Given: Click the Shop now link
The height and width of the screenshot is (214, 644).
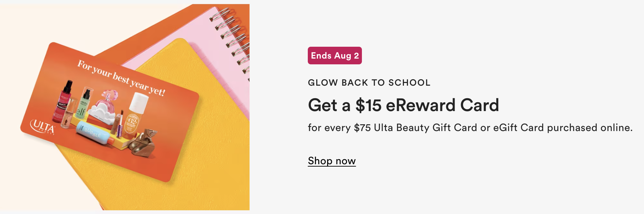Looking at the screenshot, I should [332, 161].
